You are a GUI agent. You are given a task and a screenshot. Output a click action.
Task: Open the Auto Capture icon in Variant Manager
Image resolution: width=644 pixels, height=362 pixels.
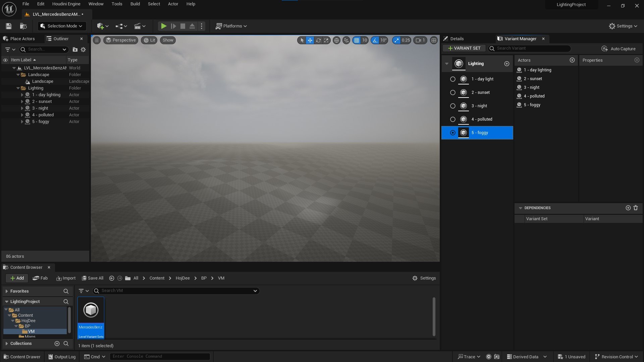click(x=605, y=49)
